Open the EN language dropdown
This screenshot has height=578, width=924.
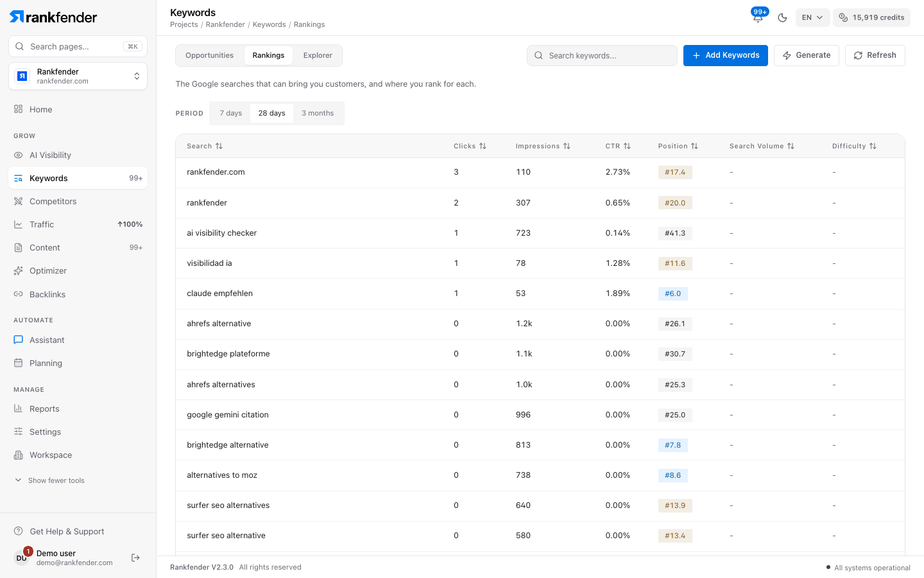(x=812, y=17)
